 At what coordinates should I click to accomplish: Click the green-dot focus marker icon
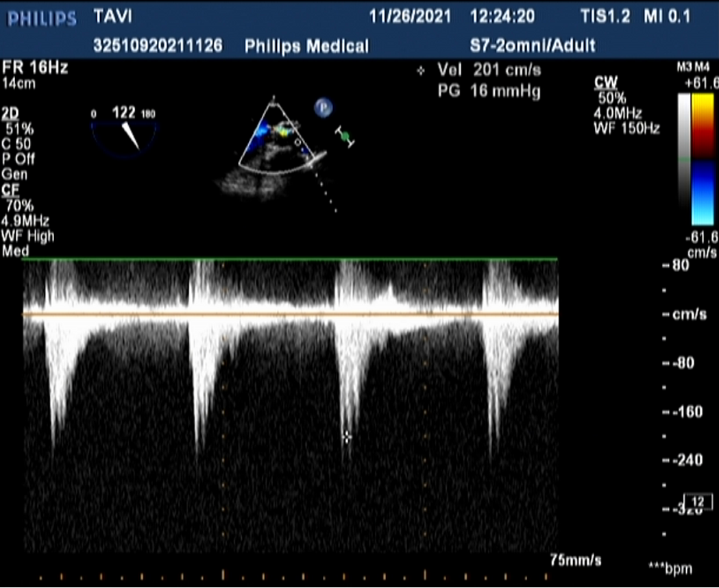345,136
